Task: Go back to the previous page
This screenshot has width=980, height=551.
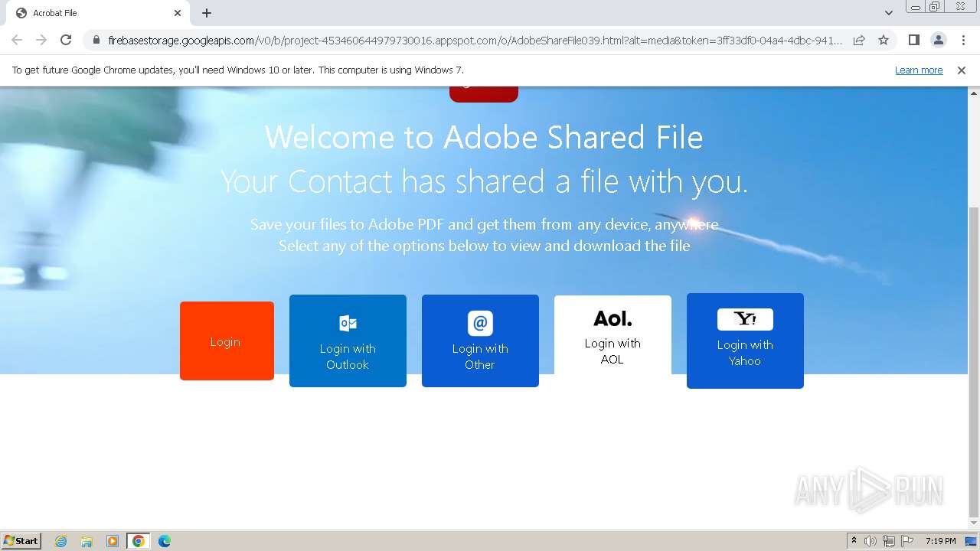Action: pos(17,40)
